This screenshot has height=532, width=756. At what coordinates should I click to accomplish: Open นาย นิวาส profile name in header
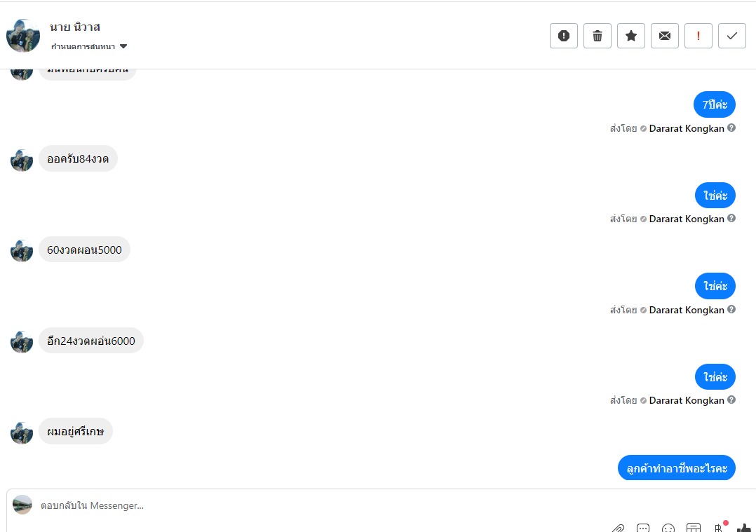(75, 27)
